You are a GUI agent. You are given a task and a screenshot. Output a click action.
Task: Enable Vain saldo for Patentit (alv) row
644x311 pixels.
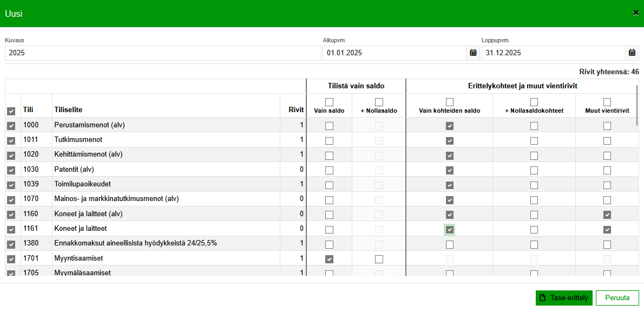329,170
